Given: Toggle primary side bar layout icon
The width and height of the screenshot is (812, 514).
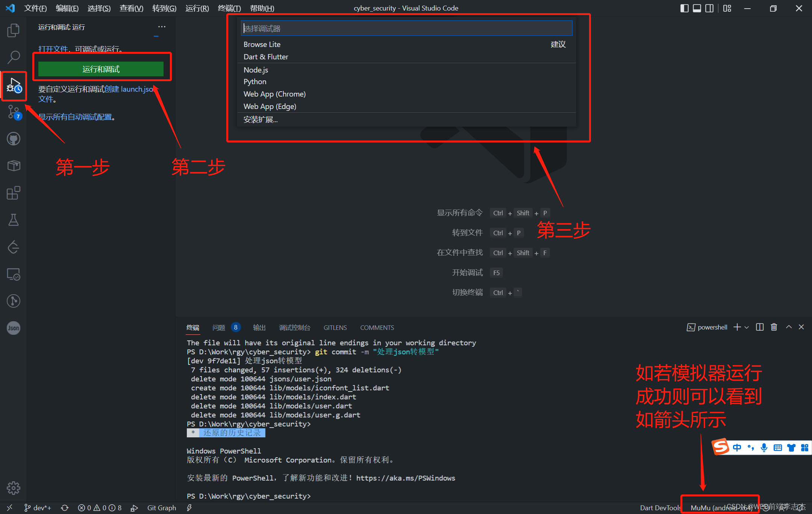Looking at the screenshot, I should click(685, 8).
